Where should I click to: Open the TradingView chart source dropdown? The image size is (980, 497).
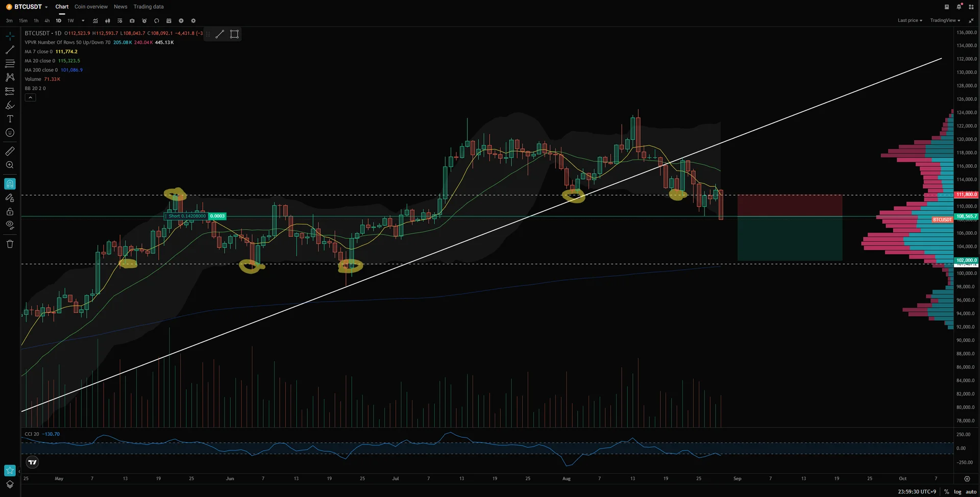click(945, 20)
